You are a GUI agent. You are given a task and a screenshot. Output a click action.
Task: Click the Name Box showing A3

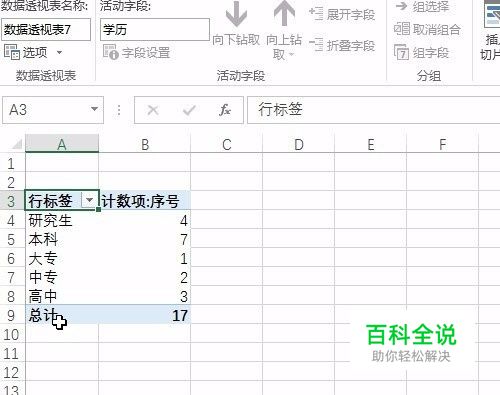tap(47, 110)
